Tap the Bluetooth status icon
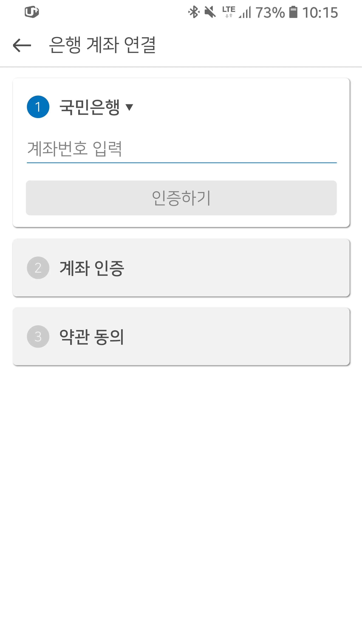Screen dimensions: 362x644 [x=194, y=12]
